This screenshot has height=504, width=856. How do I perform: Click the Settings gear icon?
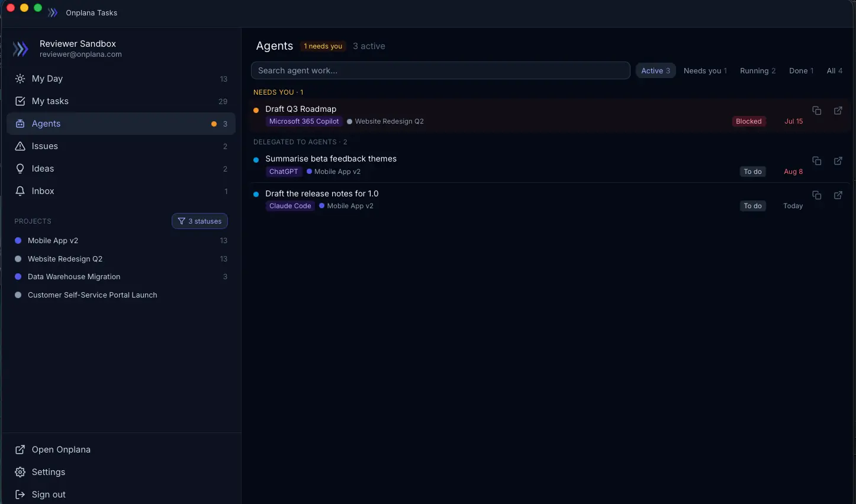pos(20,472)
